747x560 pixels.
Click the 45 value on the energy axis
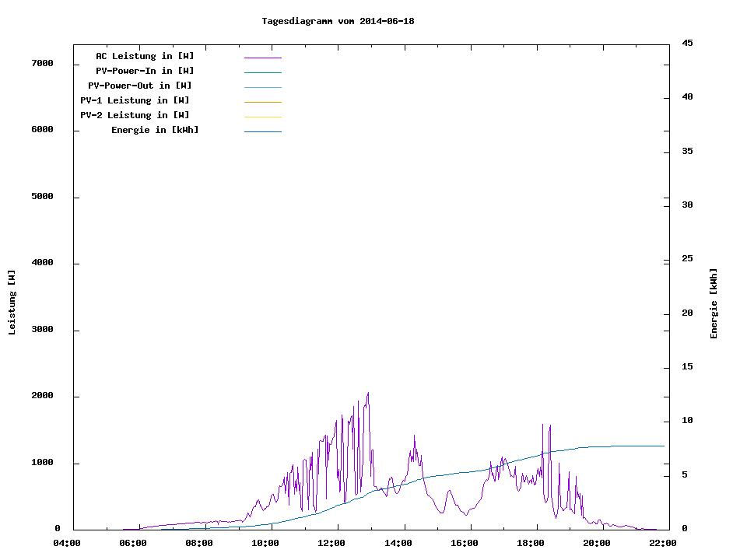click(687, 43)
